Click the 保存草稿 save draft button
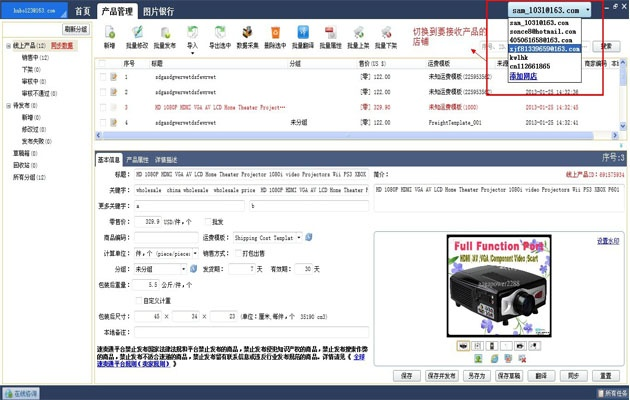630x400 pixels. click(509, 376)
